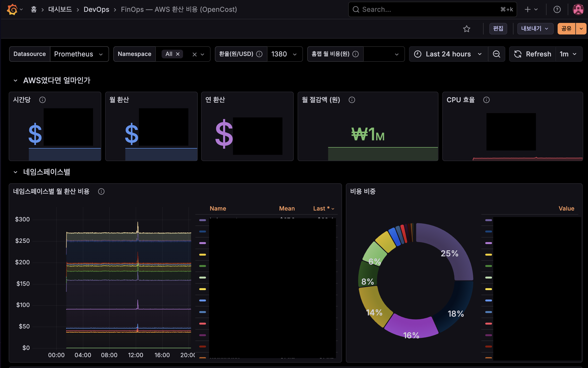Show info for 환율(원/USD) variable
This screenshot has width=588, height=368.
click(x=260, y=54)
